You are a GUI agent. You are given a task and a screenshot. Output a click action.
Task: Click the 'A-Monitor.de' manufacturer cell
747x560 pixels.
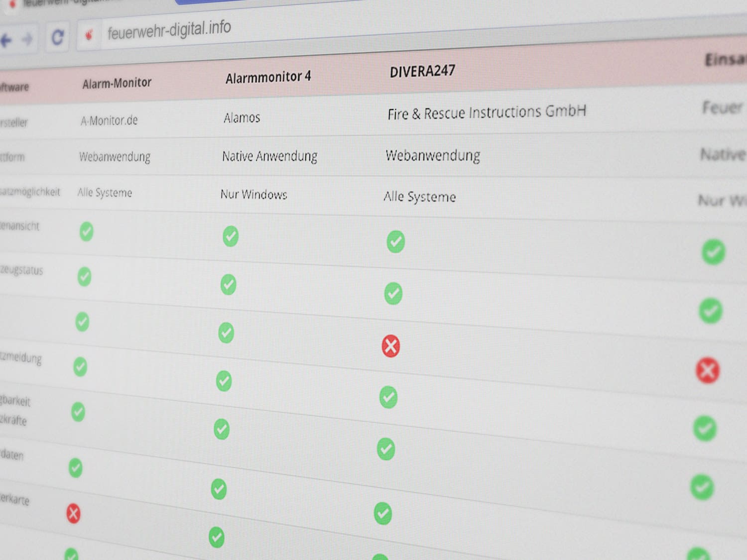click(109, 120)
